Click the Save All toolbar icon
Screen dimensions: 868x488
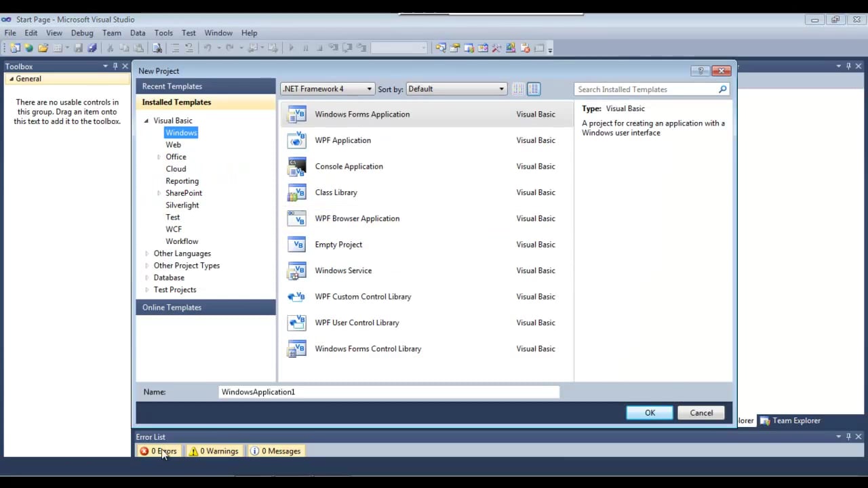tap(92, 48)
